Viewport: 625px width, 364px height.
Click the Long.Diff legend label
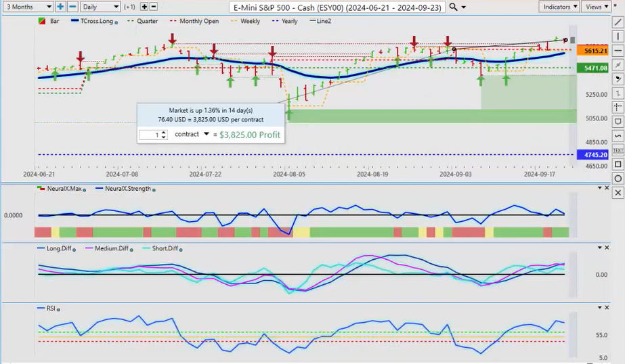59,248
